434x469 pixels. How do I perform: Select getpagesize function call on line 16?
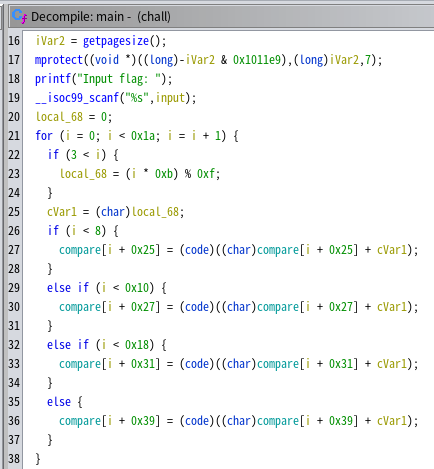(x=116, y=41)
